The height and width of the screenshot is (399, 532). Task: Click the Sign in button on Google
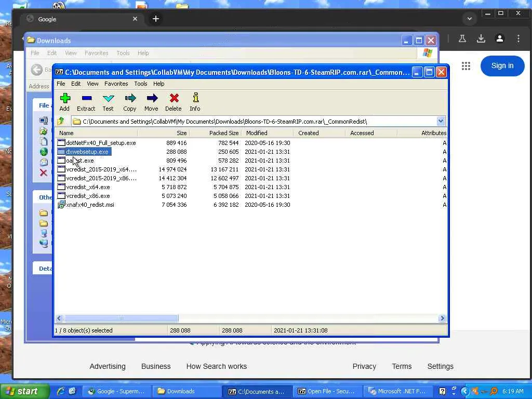pyautogui.click(x=502, y=66)
